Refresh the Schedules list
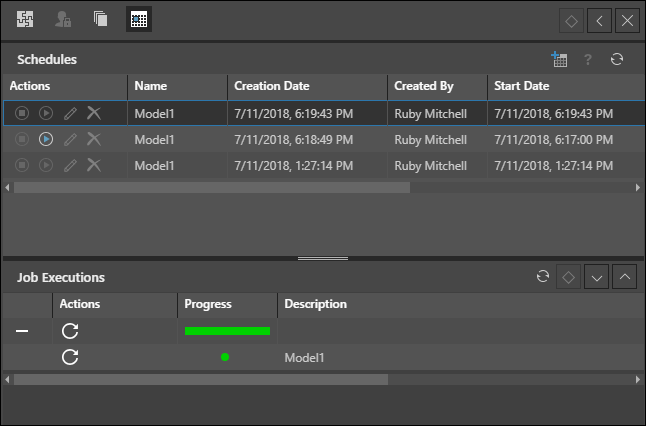This screenshot has width=646, height=426. coord(617,60)
